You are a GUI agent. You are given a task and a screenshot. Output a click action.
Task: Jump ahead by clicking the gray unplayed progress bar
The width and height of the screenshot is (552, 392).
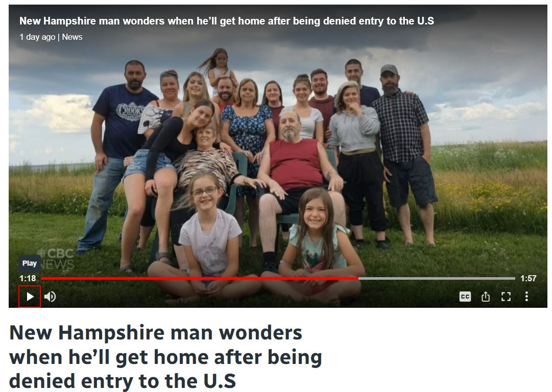[x=437, y=278]
